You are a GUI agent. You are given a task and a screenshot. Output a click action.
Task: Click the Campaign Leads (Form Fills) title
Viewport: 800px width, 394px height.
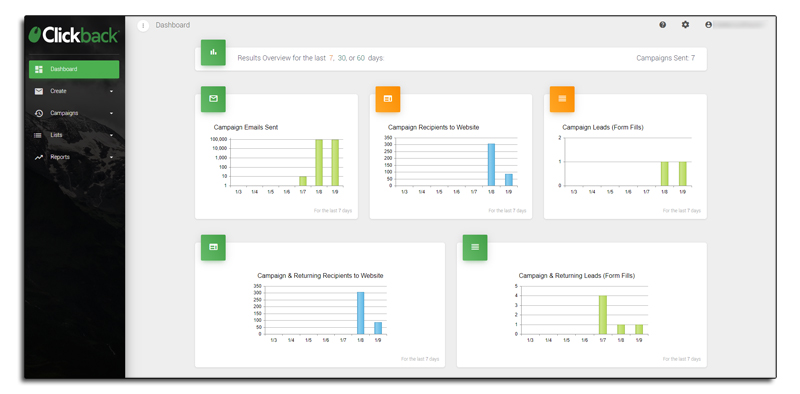[x=603, y=128]
